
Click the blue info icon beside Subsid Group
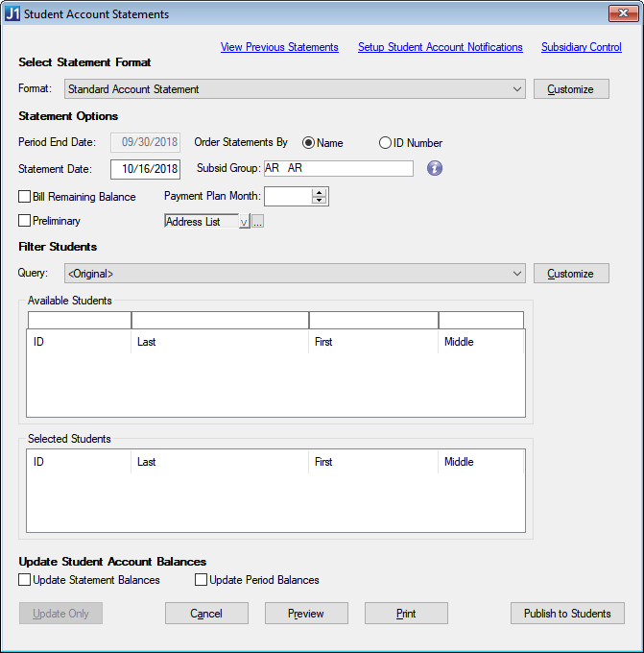(x=435, y=168)
